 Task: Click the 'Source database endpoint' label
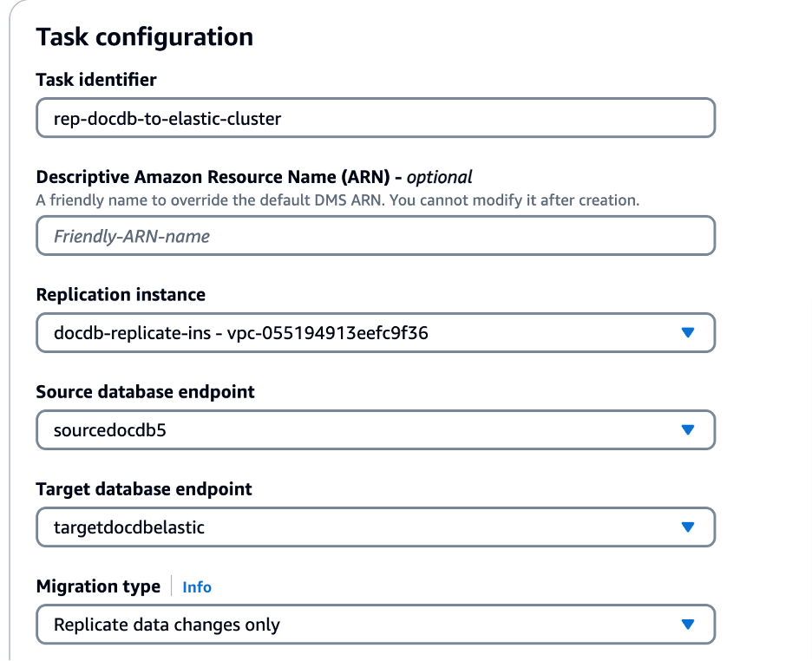pyautogui.click(x=145, y=392)
